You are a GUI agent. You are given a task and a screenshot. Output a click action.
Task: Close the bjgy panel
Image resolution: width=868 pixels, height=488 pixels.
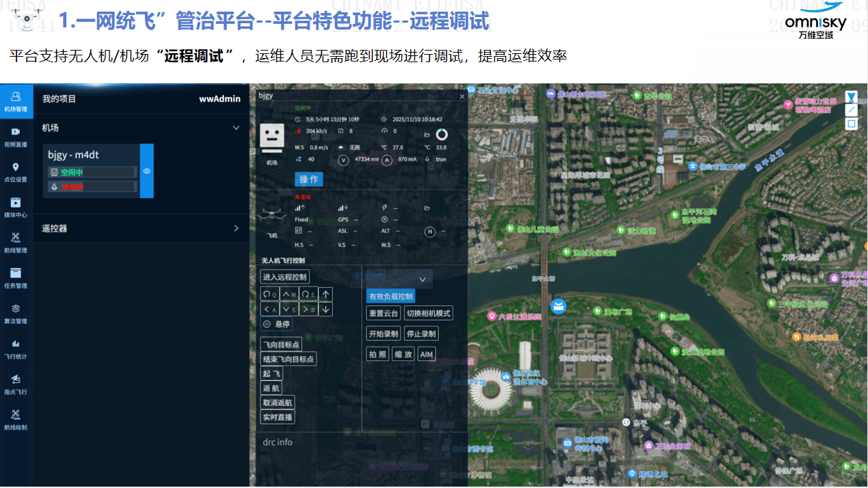coord(461,96)
